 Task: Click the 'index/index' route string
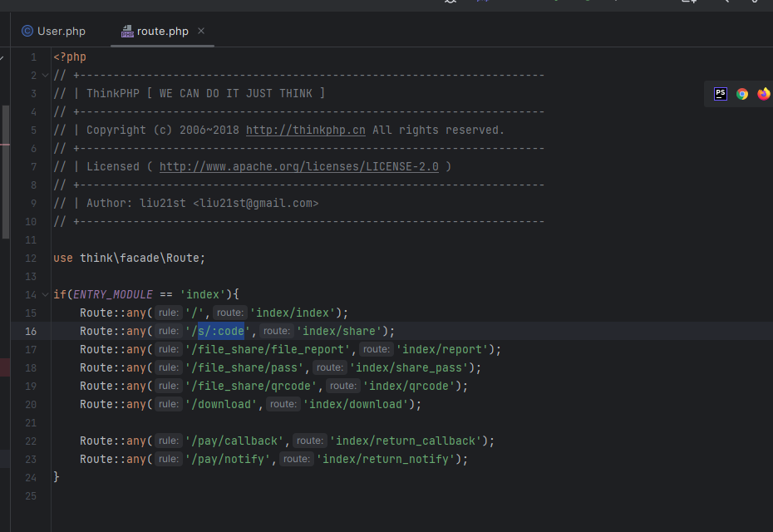point(293,313)
